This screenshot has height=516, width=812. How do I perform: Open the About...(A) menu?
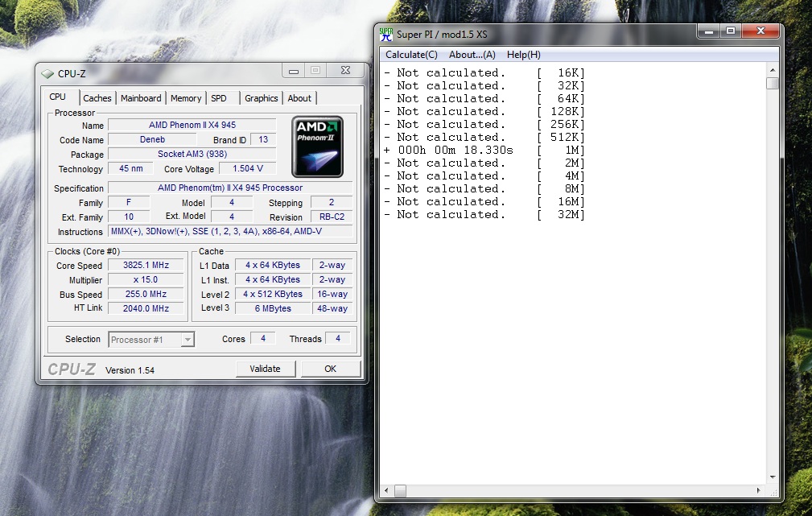pos(472,55)
